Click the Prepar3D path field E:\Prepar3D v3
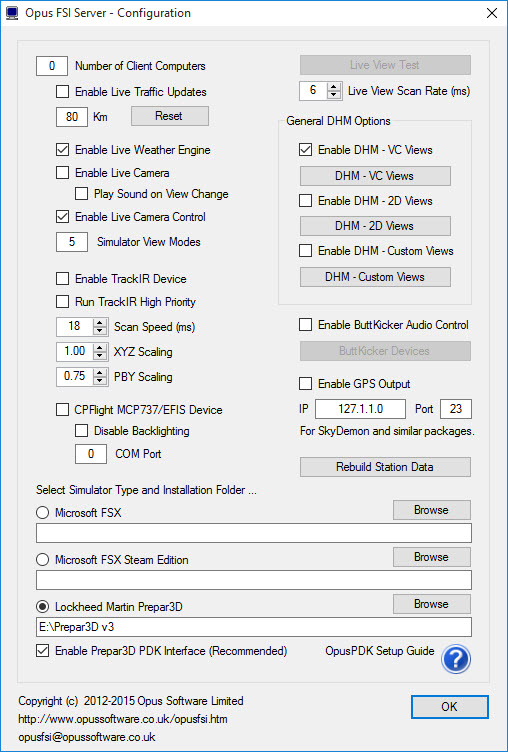This screenshot has width=508, height=752. (254, 627)
